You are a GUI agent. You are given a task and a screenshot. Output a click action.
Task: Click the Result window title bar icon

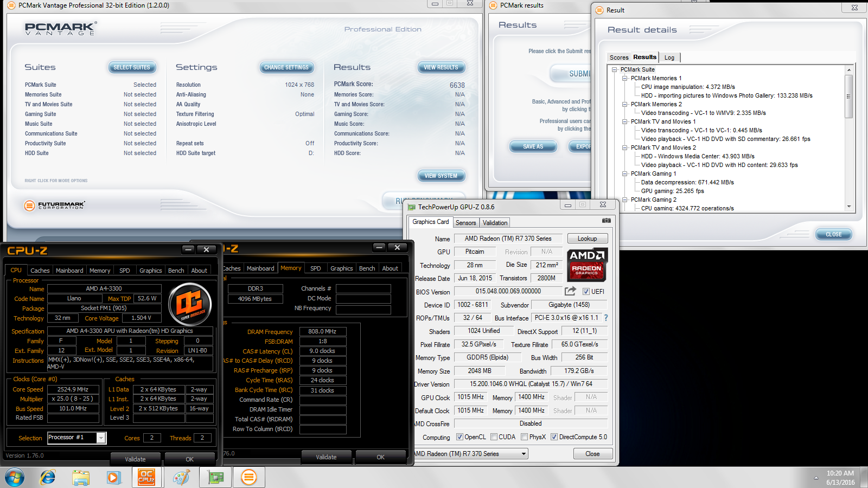pyautogui.click(x=599, y=10)
